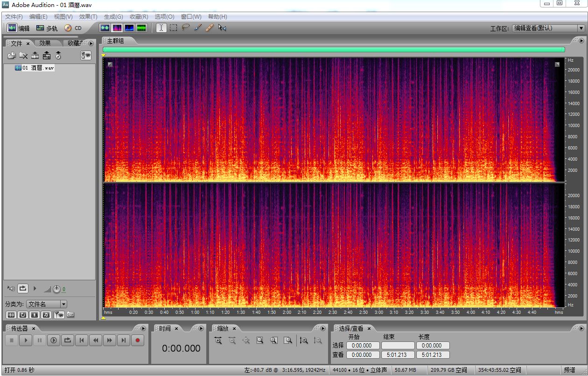The width and height of the screenshot is (588, 376).
Task: Open the 生成(G) menu
Action: [113, 16]
